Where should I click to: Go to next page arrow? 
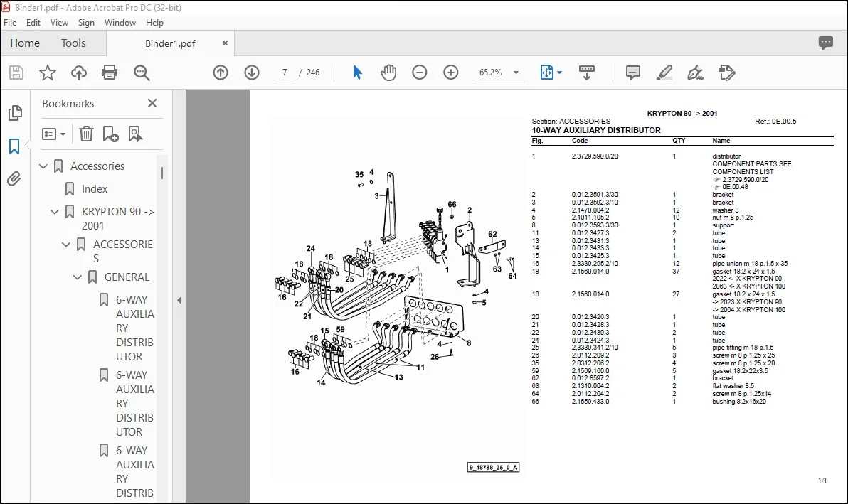pos(251,73)
